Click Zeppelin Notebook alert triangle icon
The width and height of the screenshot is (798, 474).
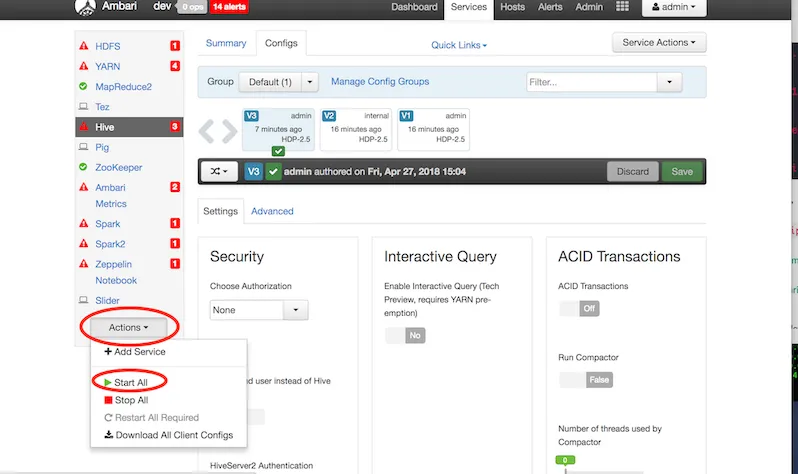(83, 264)
